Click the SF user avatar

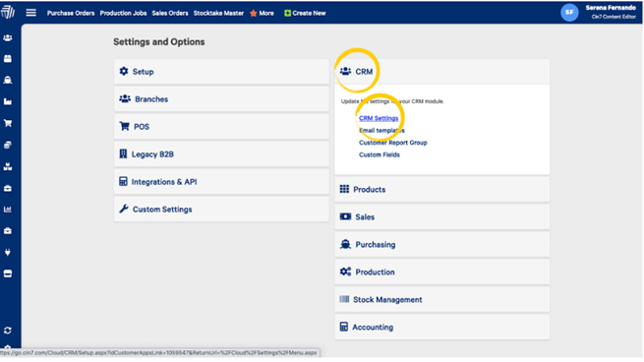point(569,13)
